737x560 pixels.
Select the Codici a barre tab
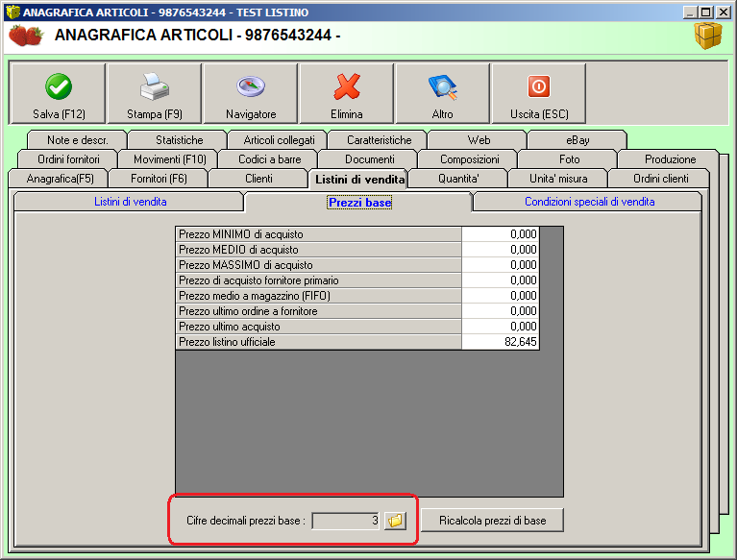[269, 159]
